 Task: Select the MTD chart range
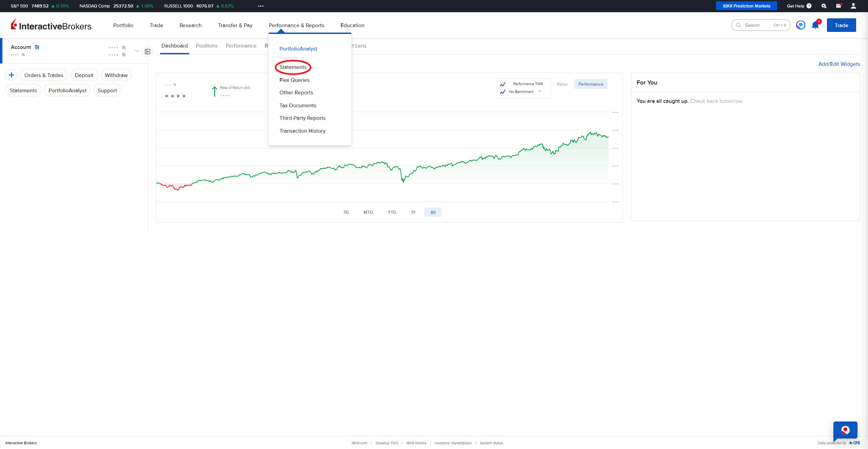click(368, 212)
